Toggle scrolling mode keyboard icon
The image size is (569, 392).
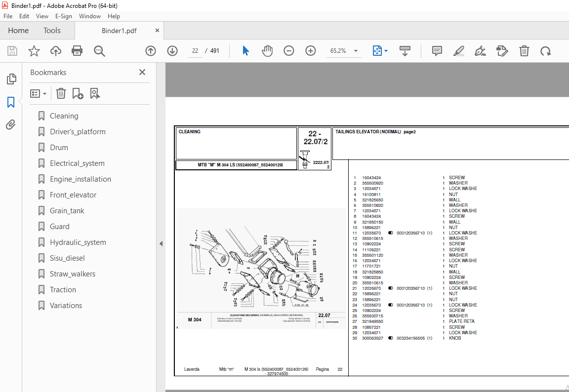[x=405, y=51]
